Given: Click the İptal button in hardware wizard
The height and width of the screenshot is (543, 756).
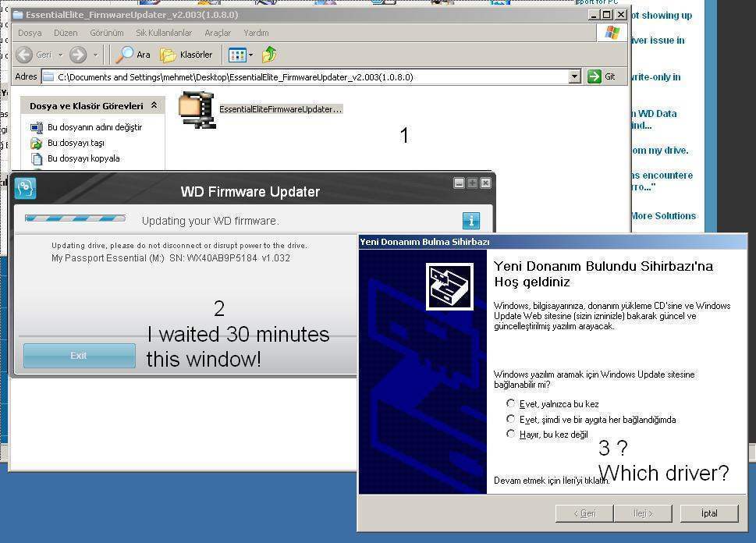Looking at the screenshot, I should pyautogui.click(x=709, y=513).
